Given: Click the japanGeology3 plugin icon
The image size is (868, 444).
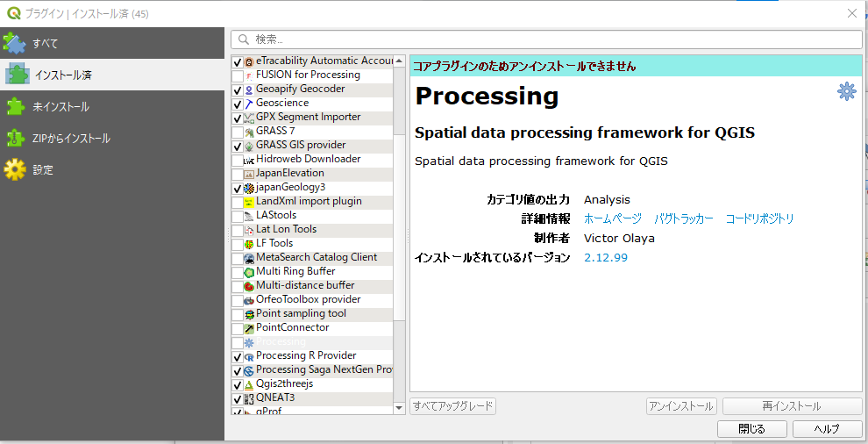Looking at the screenshot, I should tap(249, 188).
